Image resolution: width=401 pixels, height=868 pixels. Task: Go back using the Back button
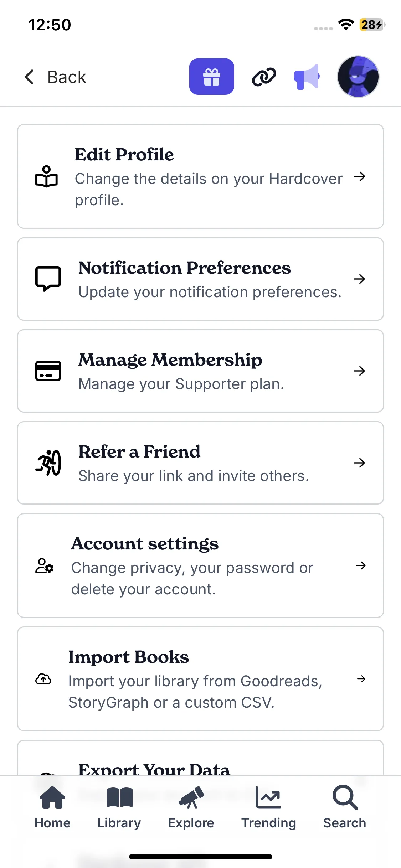[56, 77]
